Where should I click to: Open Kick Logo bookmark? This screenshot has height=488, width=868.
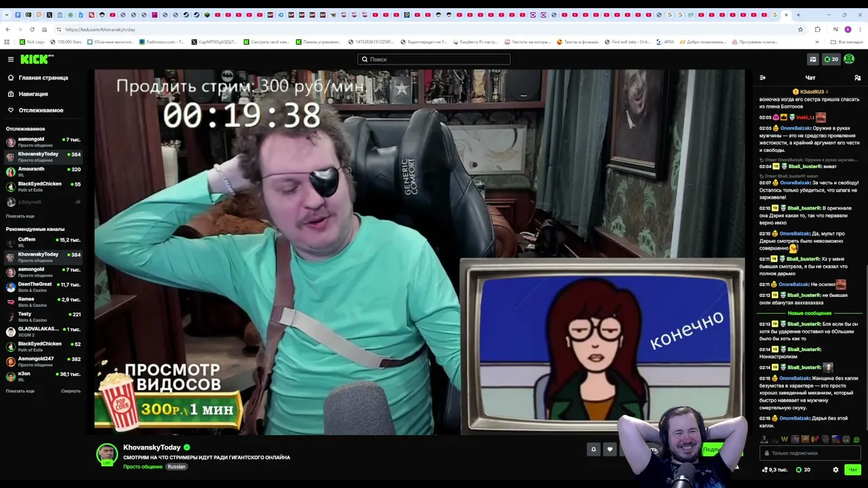[x=32, y=42]
